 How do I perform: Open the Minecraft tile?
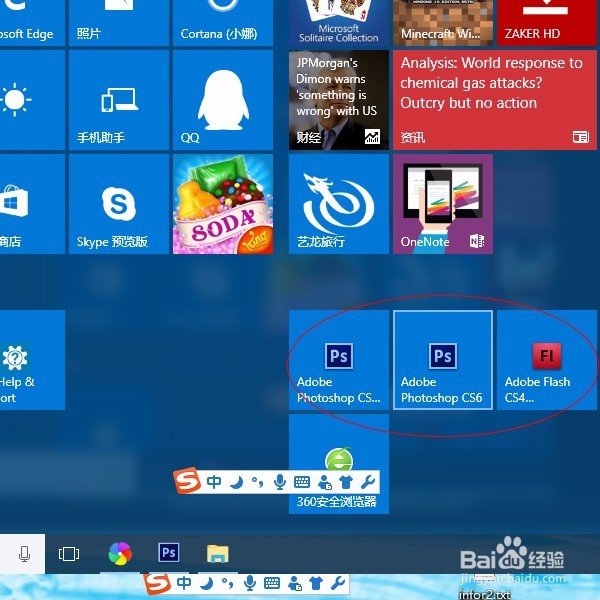click(443, 22)
